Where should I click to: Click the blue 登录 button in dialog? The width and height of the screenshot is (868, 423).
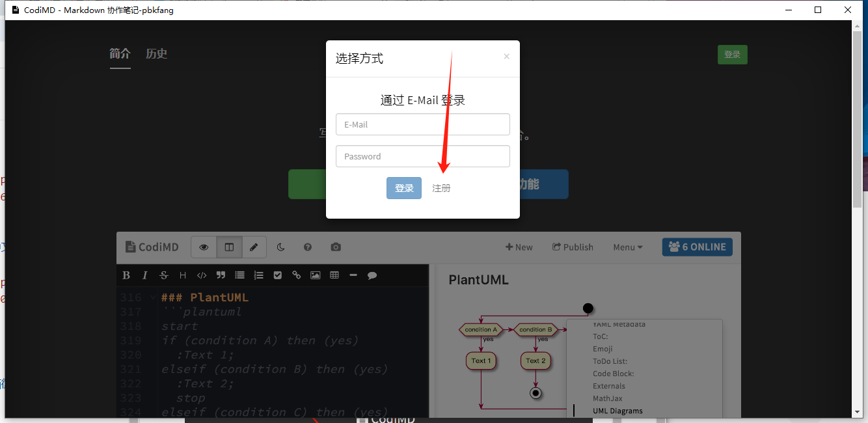pyautogui.click(x=404, y=188)
